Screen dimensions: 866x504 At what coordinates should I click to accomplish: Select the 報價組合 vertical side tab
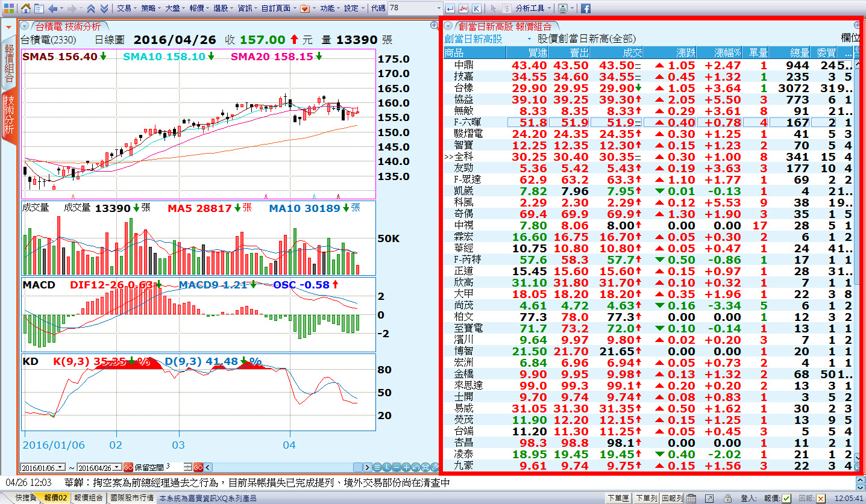point(9,63)
